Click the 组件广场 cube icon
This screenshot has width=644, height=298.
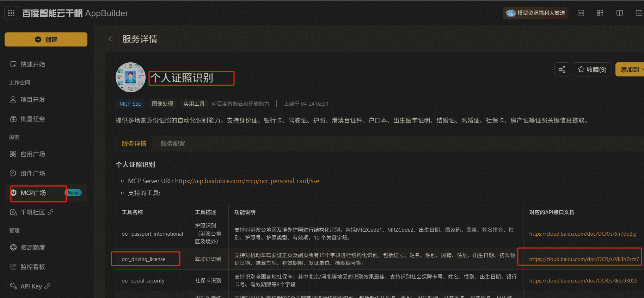pyautogui.click(x=13, y=173)
